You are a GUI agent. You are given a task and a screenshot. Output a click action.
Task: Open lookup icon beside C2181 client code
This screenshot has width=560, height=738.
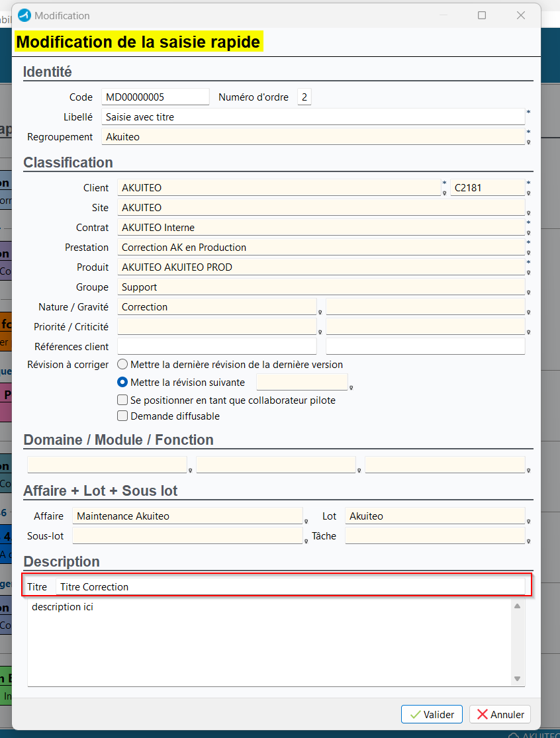coord(528,193)
